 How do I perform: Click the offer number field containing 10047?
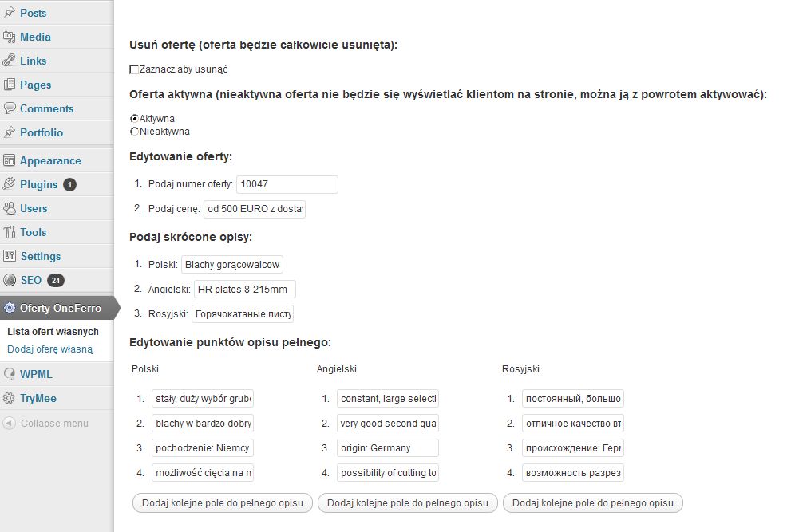click(287, 184)
